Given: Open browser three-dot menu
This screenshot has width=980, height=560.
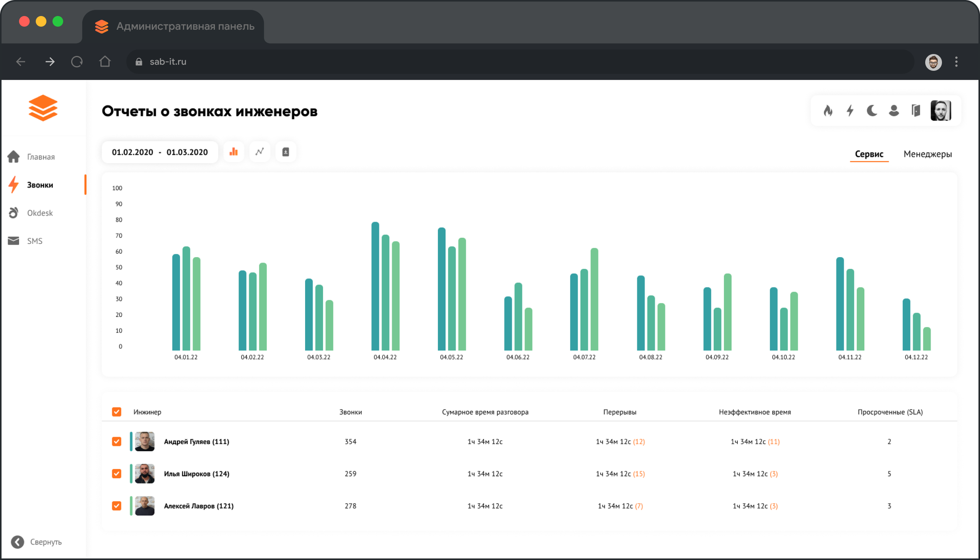Looking at the screenshot, I should (x=956, y=62).
